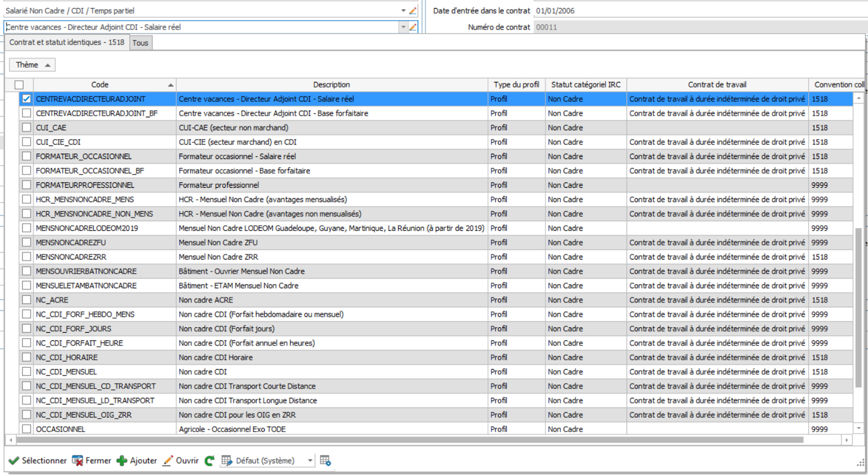Check the CUI_CAE row checkbox

[26, 128]
